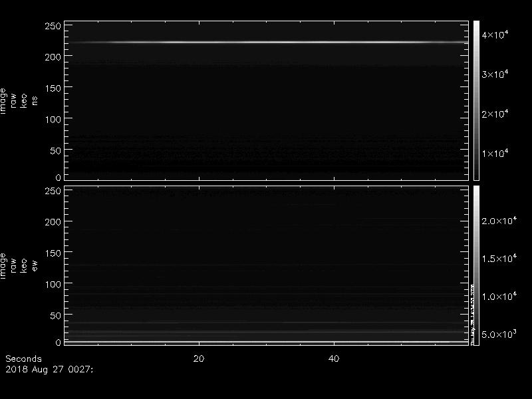Click the 1.5×10⁴ lower colorbar label
Viewport: 532px width, 399px height.
[499, 258]
